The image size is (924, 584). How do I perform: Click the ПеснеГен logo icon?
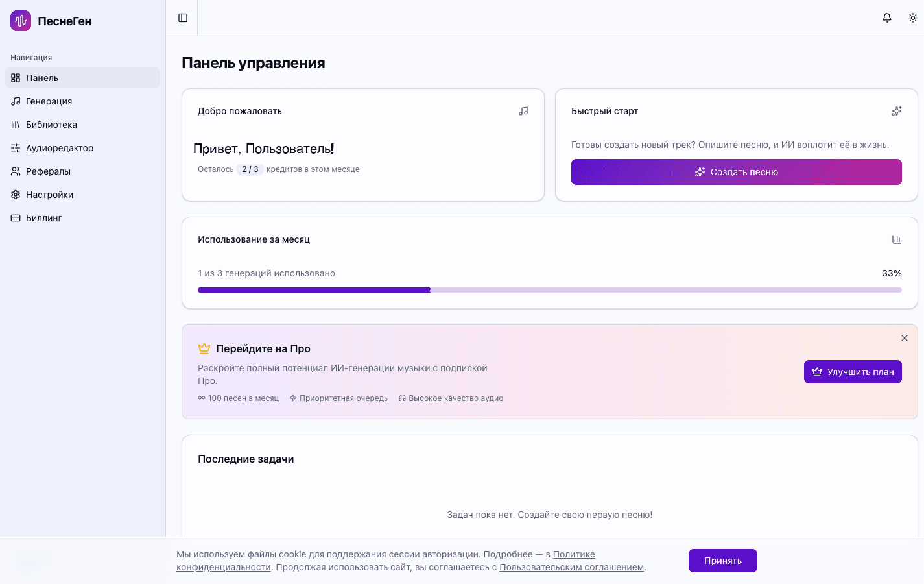[x=21, y=21]
